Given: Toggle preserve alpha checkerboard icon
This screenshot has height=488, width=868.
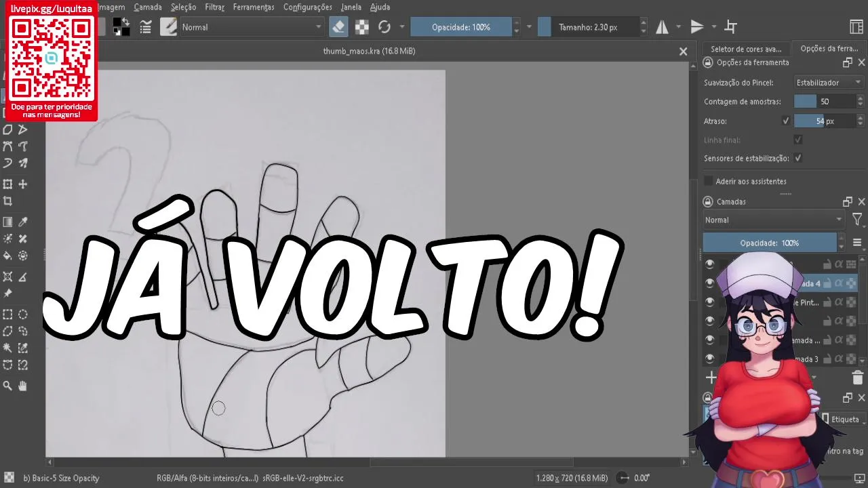Looking at the screenshot, I should (x=362, y=27).
